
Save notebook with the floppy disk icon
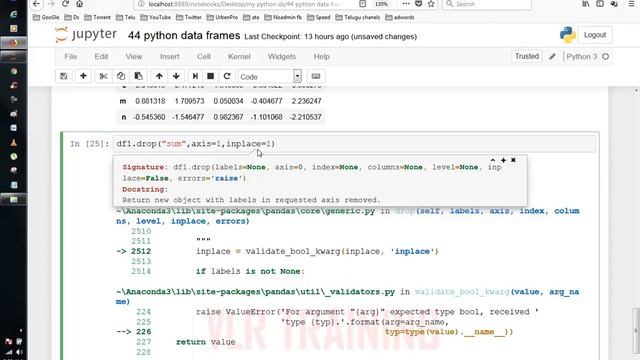pos(64,76)
